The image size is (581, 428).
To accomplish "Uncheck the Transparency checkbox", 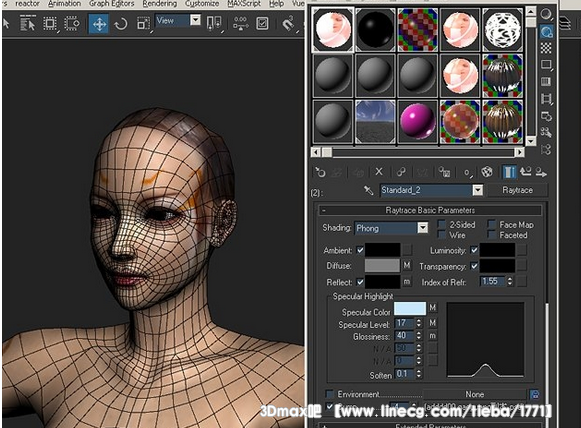I will click(474, 266).
